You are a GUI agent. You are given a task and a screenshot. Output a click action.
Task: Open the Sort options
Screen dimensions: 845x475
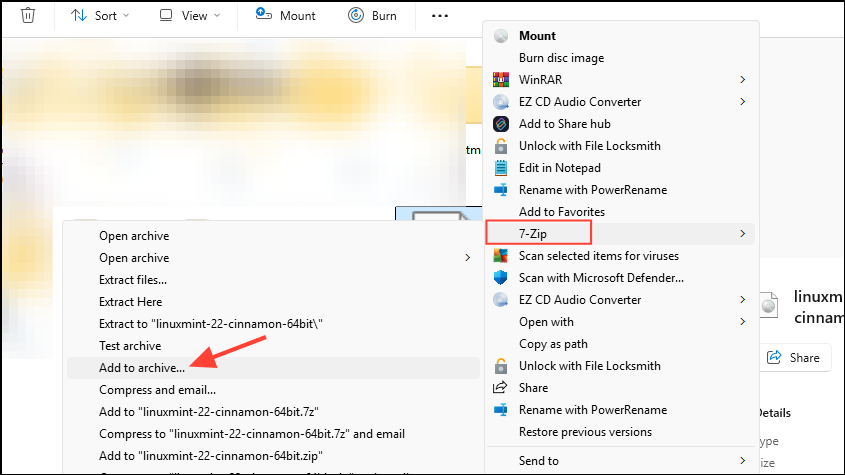(x=100, y=16)
